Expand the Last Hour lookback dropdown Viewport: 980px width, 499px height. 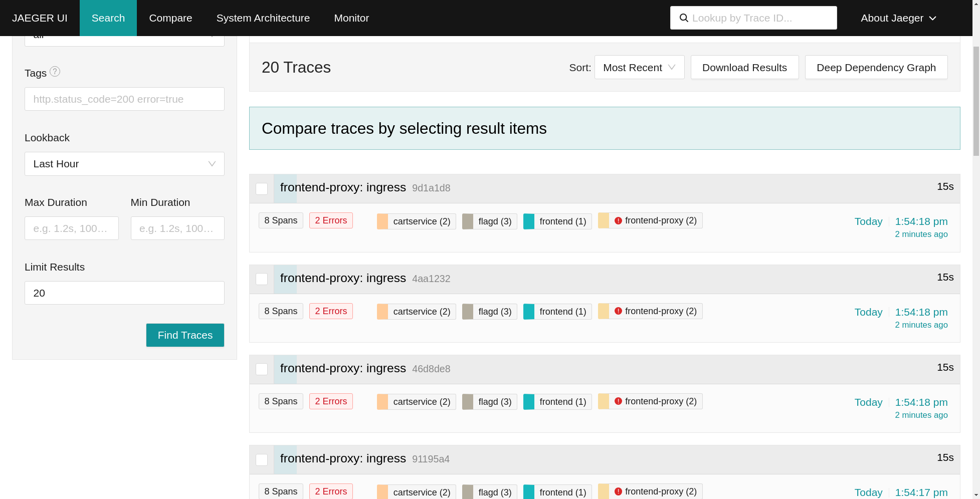[124, 164]
